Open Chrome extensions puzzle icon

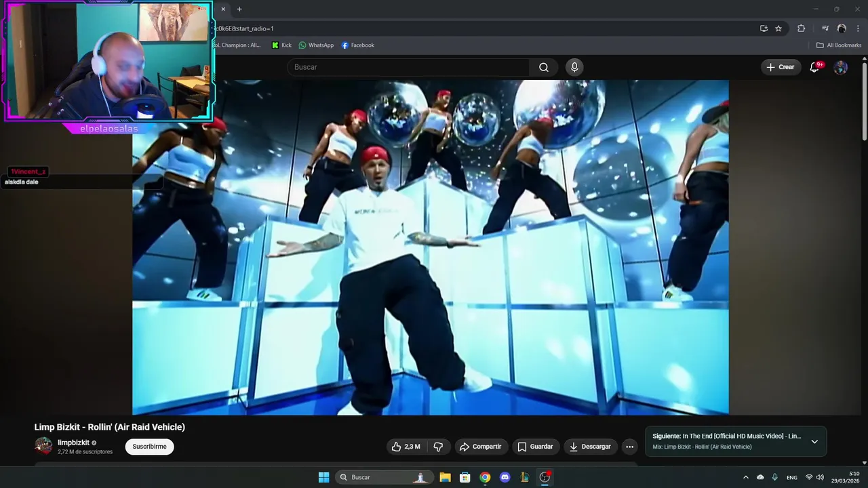point(801,28)
